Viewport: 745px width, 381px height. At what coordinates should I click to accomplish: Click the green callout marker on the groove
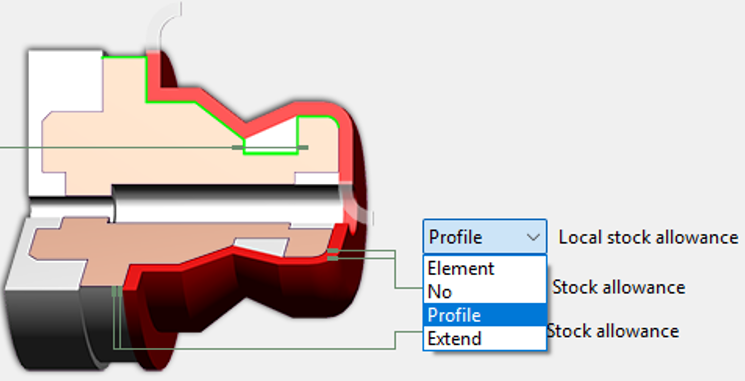(x=270, y=148)
